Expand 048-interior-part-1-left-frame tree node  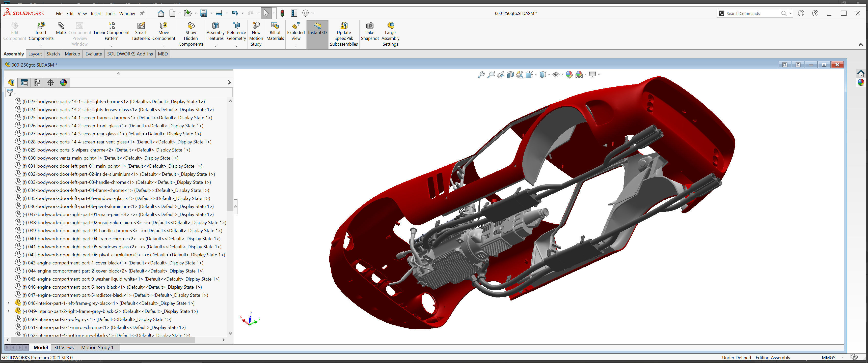coord(8,303)
